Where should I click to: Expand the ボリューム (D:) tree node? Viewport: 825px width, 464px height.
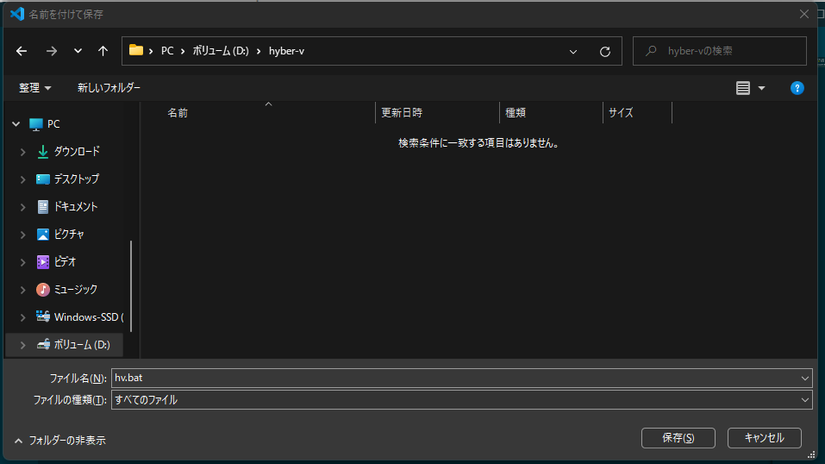[23, 345]
